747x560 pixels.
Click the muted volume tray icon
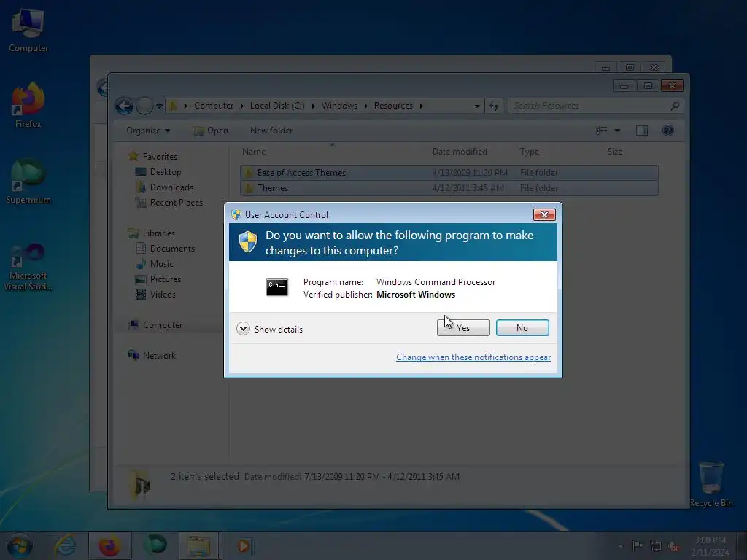673,546
